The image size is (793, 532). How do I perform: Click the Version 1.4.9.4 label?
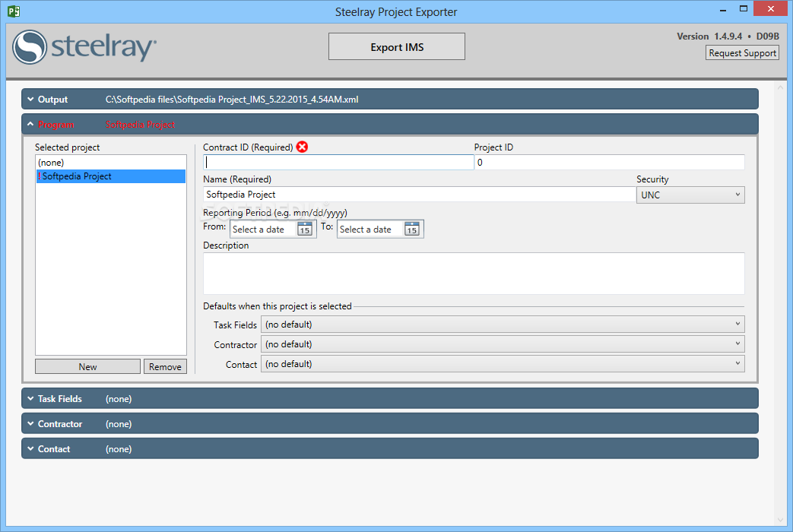click(x=709, y=36)
